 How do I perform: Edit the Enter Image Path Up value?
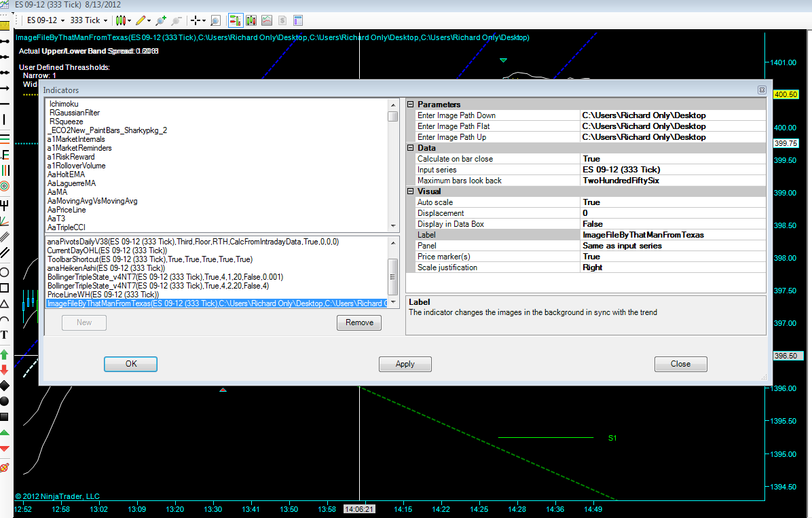(673, 137)
